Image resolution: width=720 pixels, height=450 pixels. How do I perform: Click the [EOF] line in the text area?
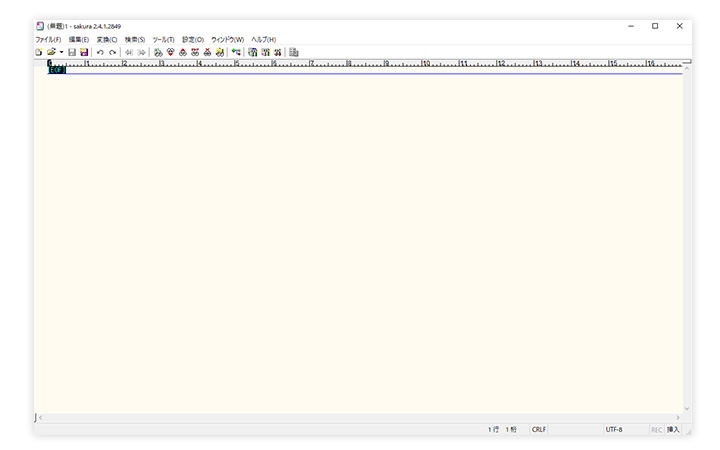(56, 70)
